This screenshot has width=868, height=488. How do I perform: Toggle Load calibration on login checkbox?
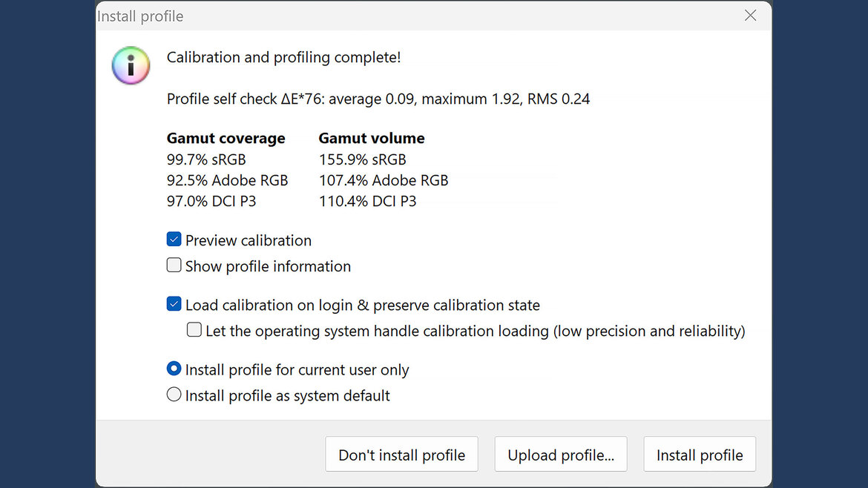pos(174,304)
